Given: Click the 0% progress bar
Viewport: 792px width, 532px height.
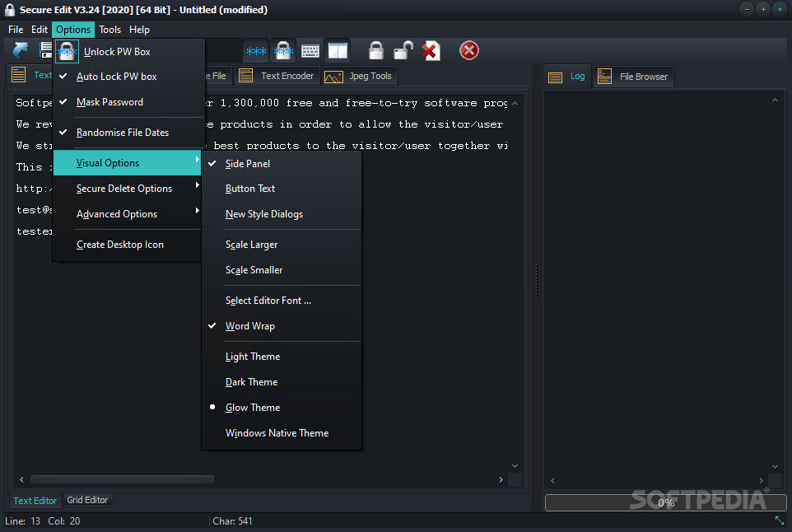Looking at the screenshot, I should pyautogui.click(x=666, y=502).
